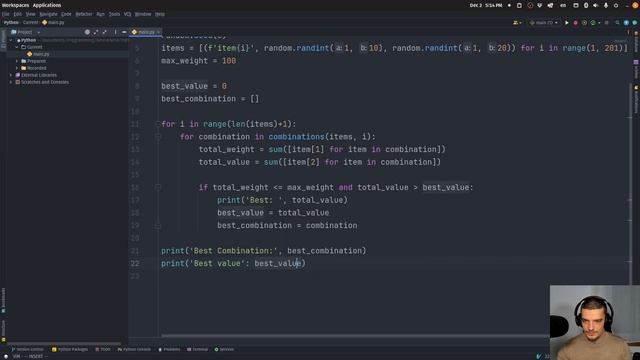Image resolution: width=640 pixels, height=360 pixels.
Task: Select main.py in the project tree
Action: (x=38, y=54)
